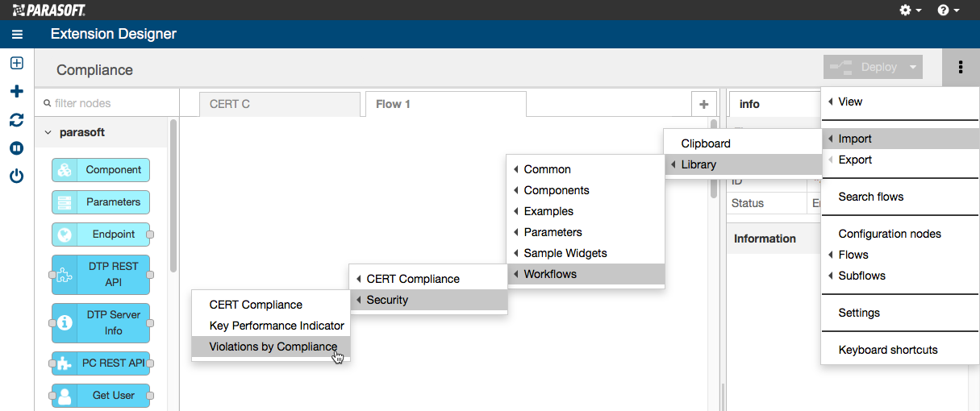
Task: Open the three-dot vertical options menu
Action: [961, 68]
